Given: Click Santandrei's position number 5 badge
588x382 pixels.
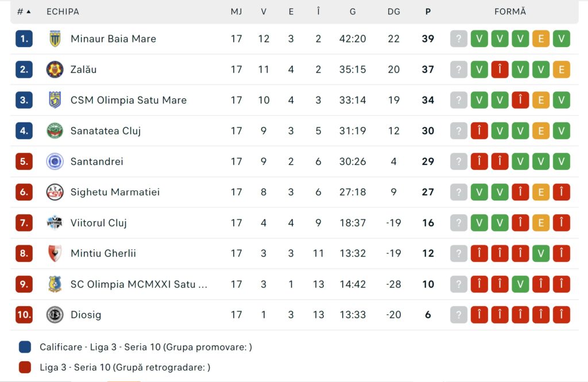Looking at the screenshot, I should (x=24, y=161).
